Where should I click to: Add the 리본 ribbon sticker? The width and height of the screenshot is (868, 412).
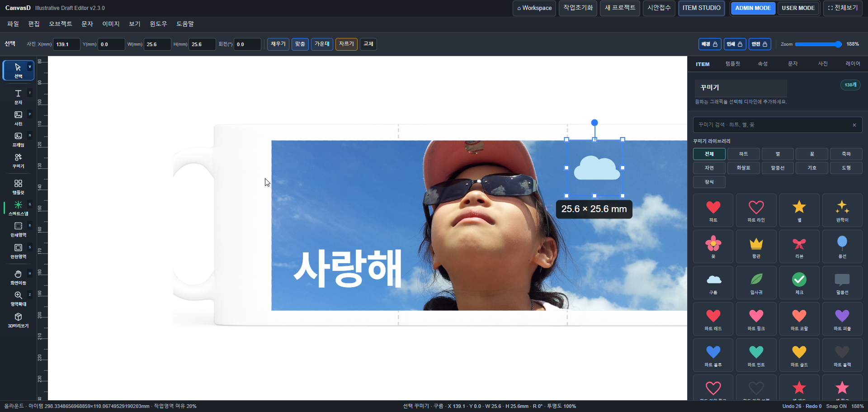[799, 246]
